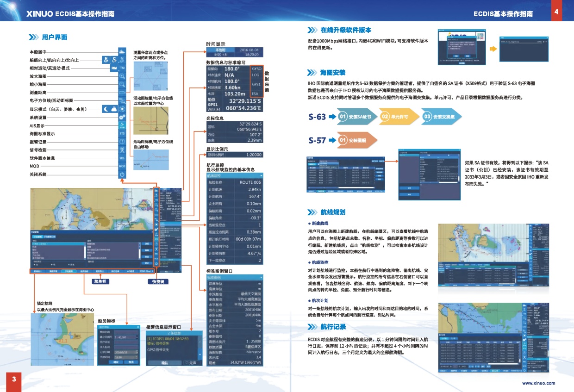Open the alarm record exclamation icon
The width and height of the screenshot is (574, 392).
[x=122, y=142]
